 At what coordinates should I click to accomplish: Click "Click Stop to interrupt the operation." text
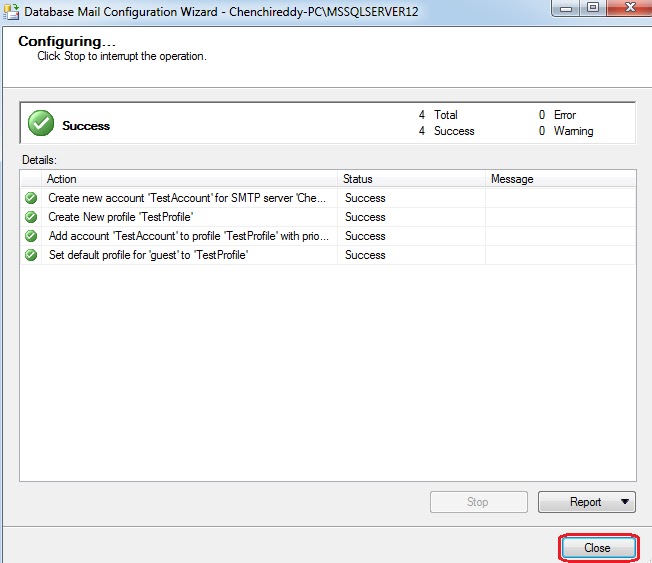point(122,56)
